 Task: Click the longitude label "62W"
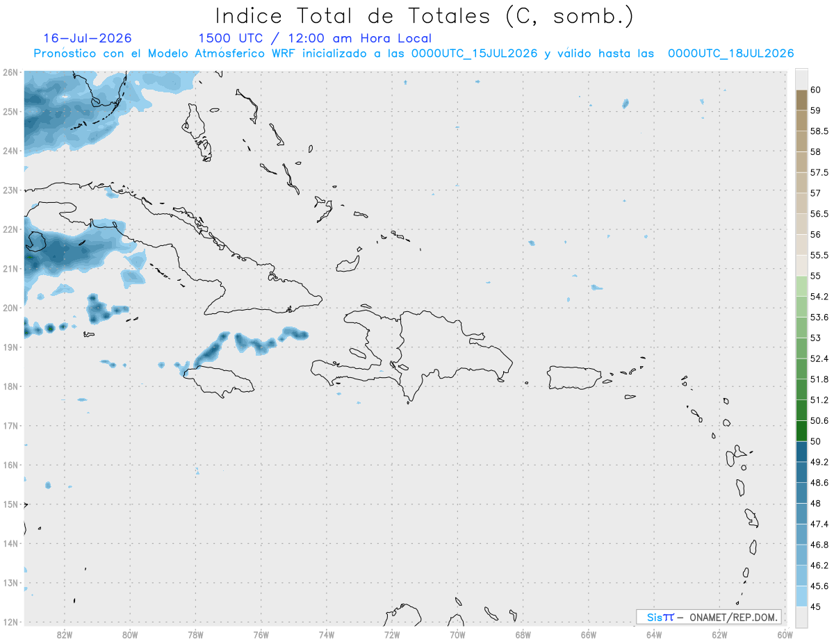pyautogui.click(x=719, y=634)
